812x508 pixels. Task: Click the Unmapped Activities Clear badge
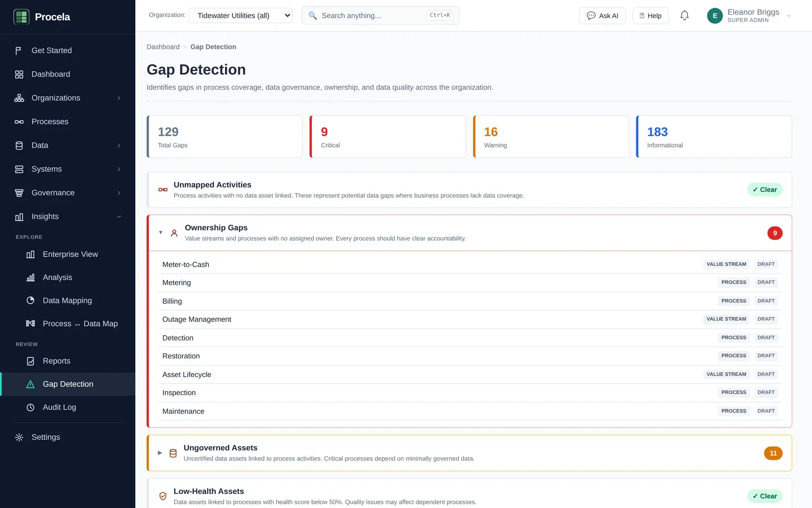(764, 190)
